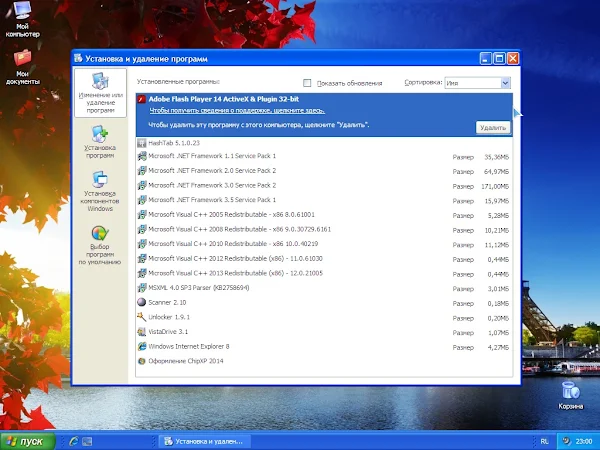Select Visual C++ 2013 Redistributable (x86) 12.0.21005
Image resolution: width=600 pixels, height=450 pixels.
pyautogui.click(x=324, y=273)
